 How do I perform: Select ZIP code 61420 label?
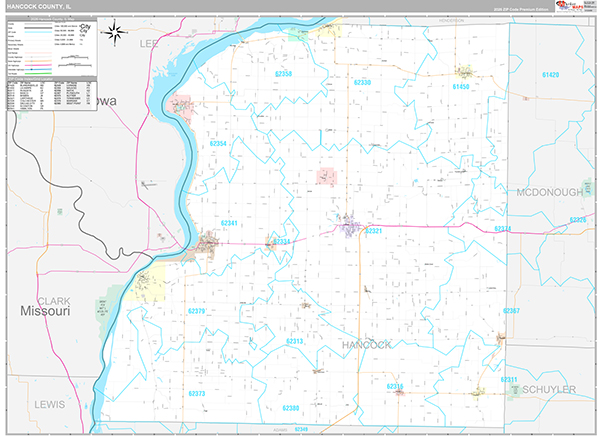[x=550, y=75]
